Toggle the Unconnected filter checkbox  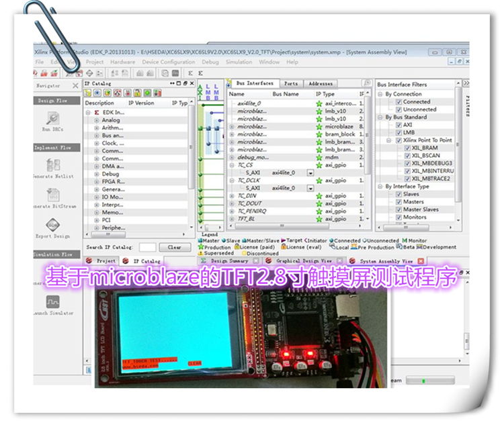[x=398, y=109]
